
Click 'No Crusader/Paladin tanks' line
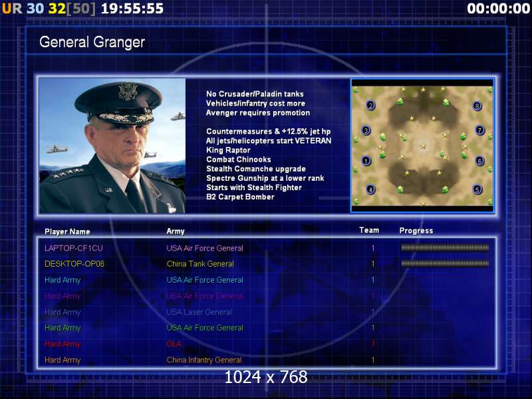tap(255, 94)
